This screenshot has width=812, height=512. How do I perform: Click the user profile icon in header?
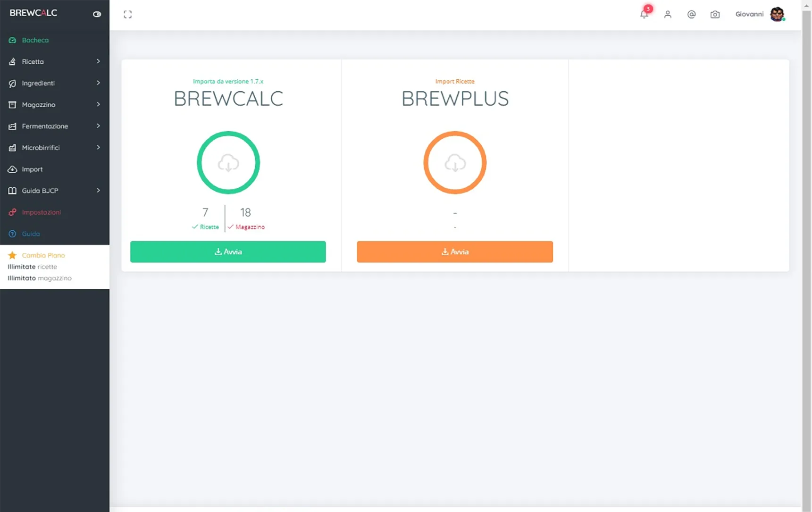668,14
